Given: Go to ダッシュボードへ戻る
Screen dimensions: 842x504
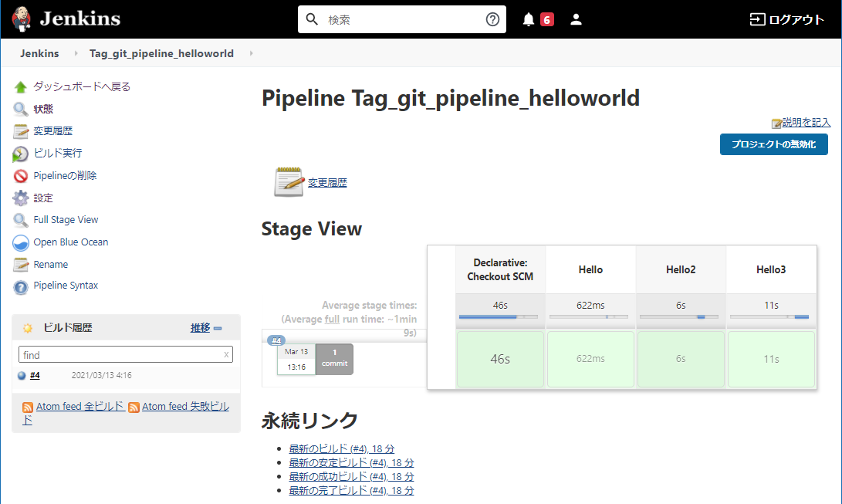Looking at the screenshot, I should tap(82, 86).
